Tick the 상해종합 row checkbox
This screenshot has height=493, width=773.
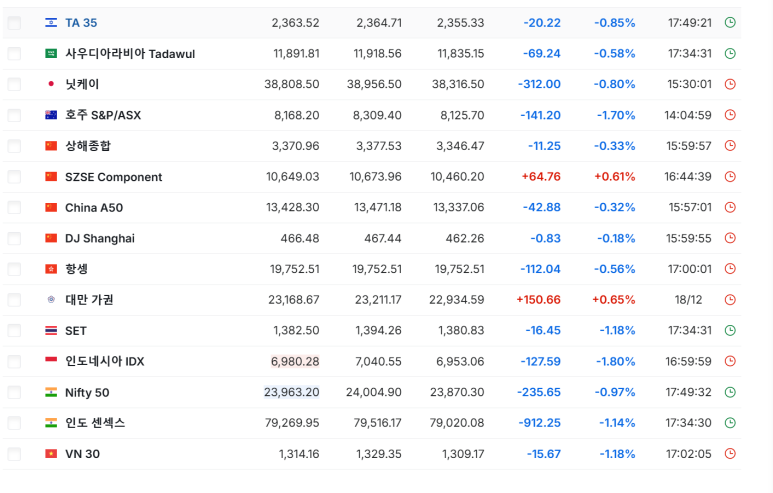[x=14, y=146]
